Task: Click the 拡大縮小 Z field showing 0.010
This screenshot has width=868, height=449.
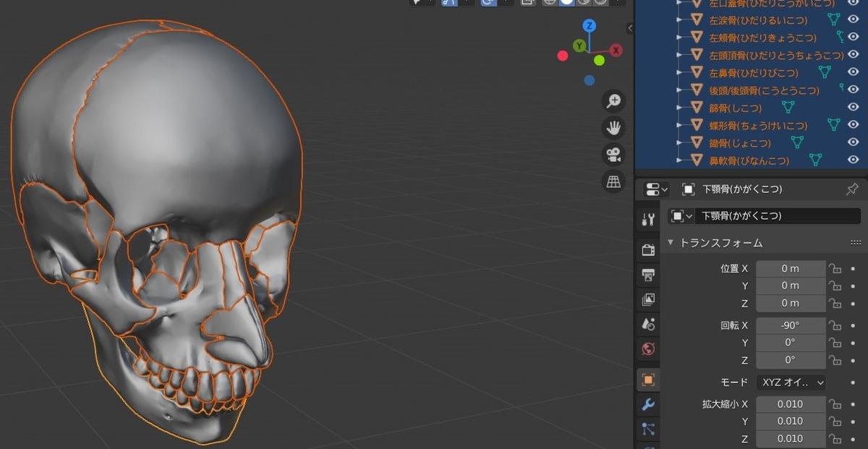Action: pos(791,439)
